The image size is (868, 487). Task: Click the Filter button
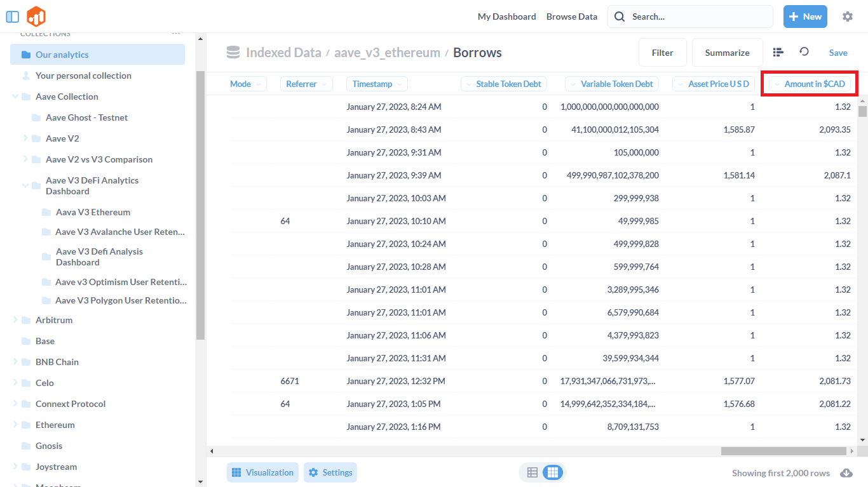pos(662,53)
